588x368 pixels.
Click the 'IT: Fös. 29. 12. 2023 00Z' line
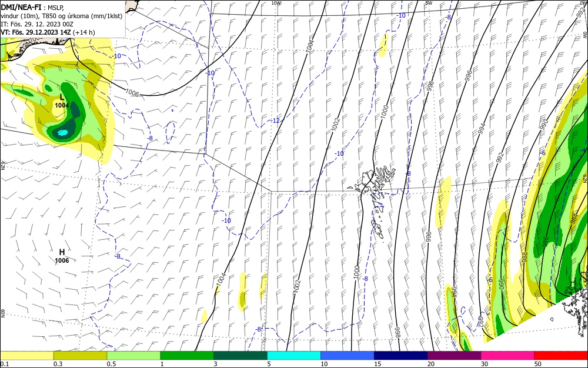coord(37,24)
